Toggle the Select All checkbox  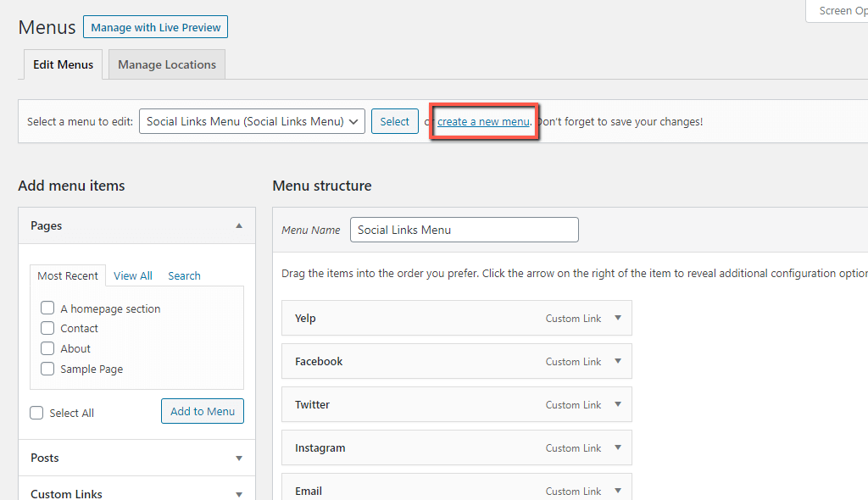[36, 413]
